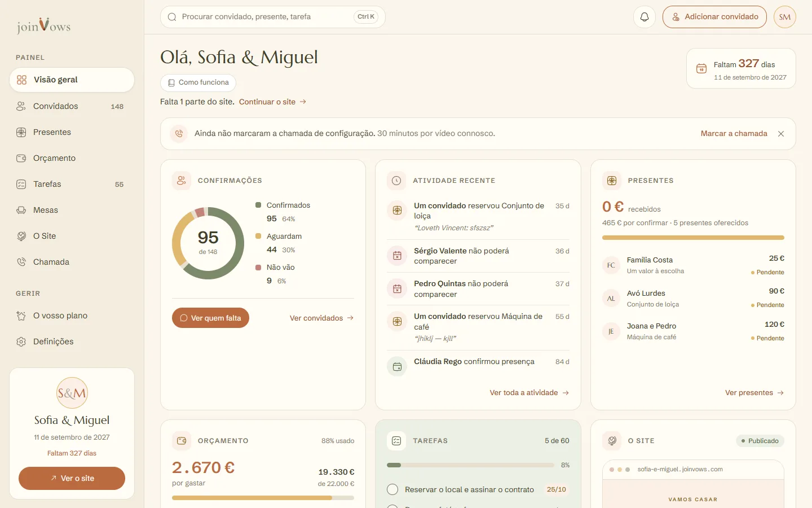The image size is (812, 508).
Task: Click the joinVows logo
Action: click(x=43, y=25)
